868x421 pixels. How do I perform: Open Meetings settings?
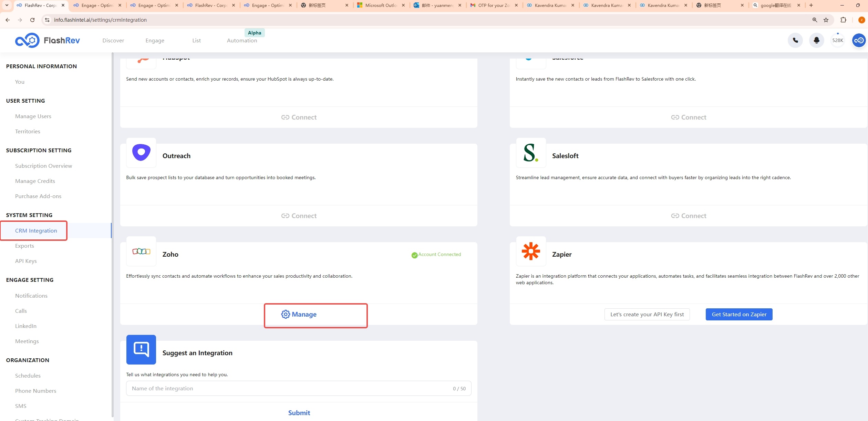click(27, 341)
